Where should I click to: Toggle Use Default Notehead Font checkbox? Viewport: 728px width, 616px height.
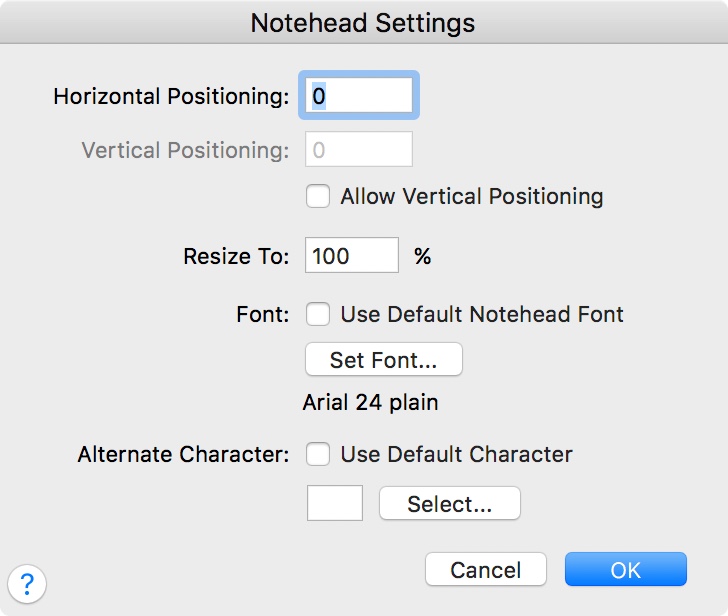pos(318,315)
